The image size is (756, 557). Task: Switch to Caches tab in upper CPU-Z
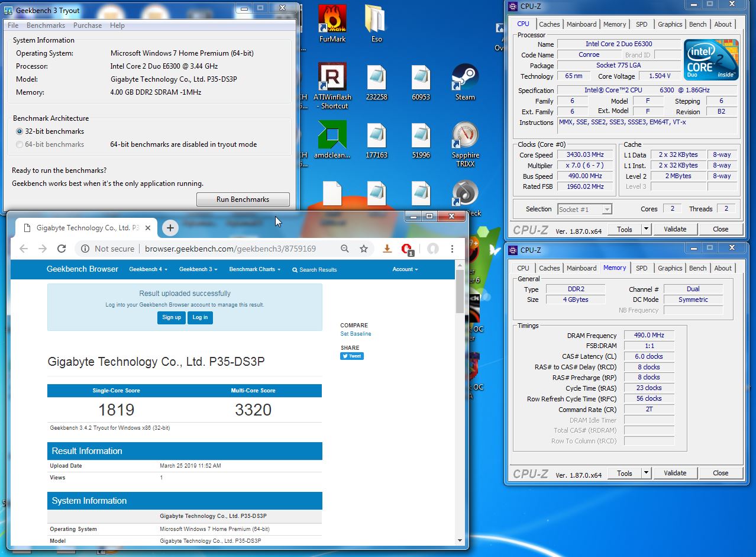point(549,24)
